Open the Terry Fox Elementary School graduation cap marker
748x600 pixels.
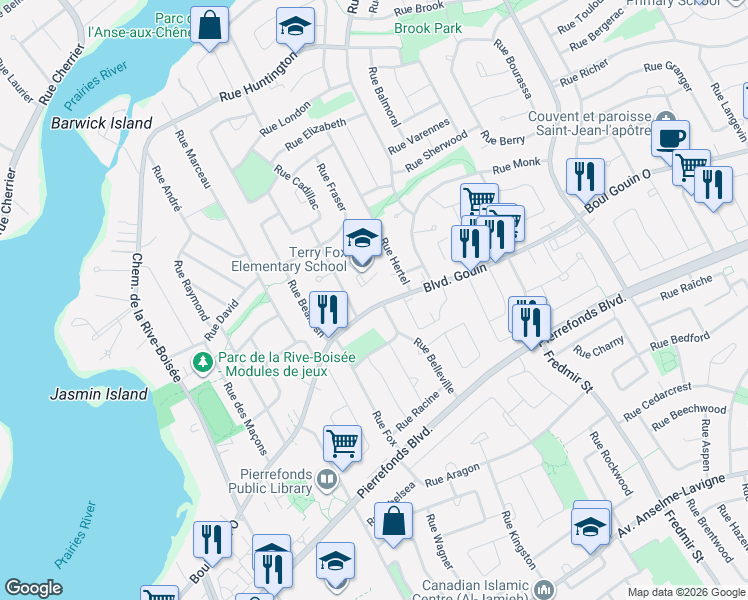[362, 239]
